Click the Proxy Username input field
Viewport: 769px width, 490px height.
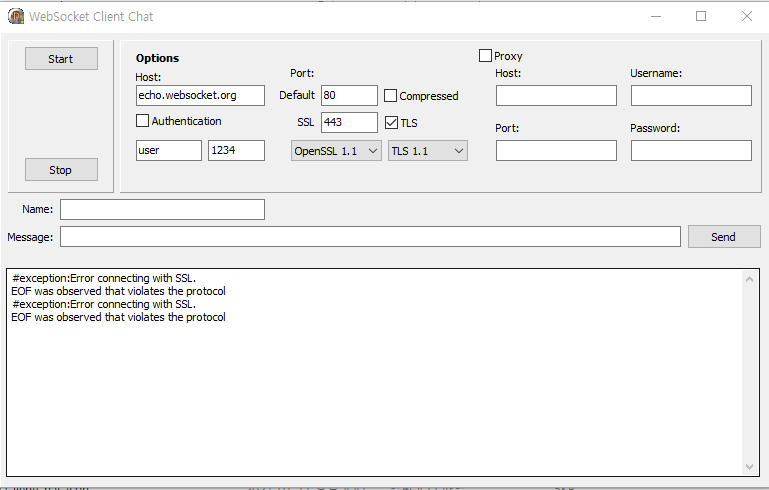click(691, 95)
